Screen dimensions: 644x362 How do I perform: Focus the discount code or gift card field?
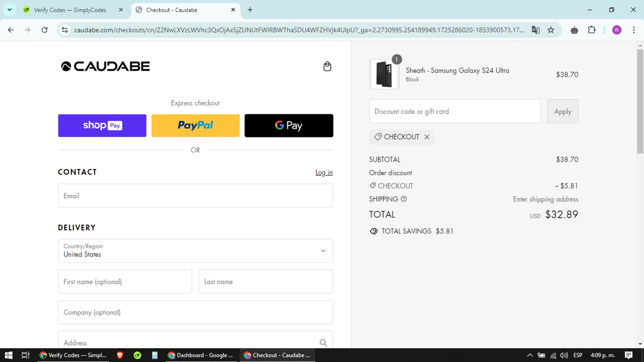455,111
